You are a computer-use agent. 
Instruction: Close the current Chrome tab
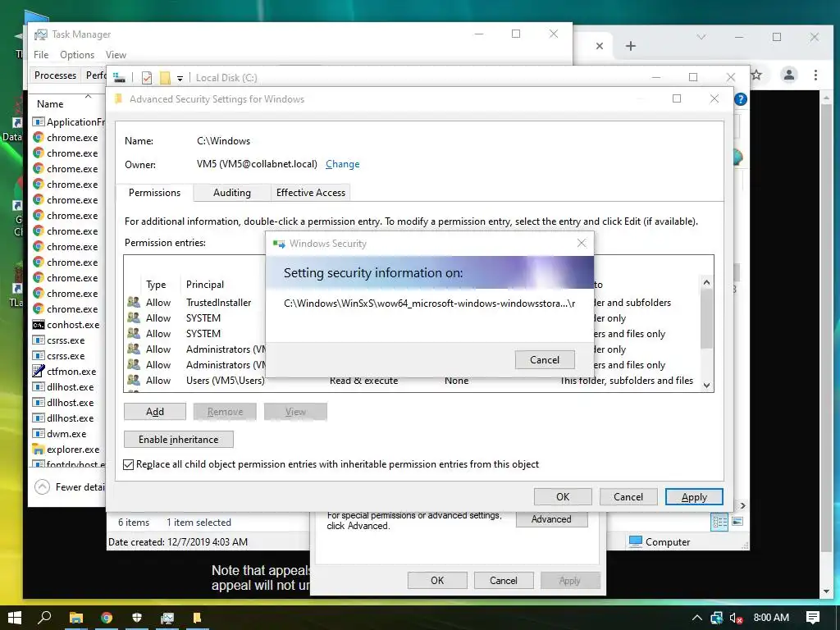click(x=600, y=46)
